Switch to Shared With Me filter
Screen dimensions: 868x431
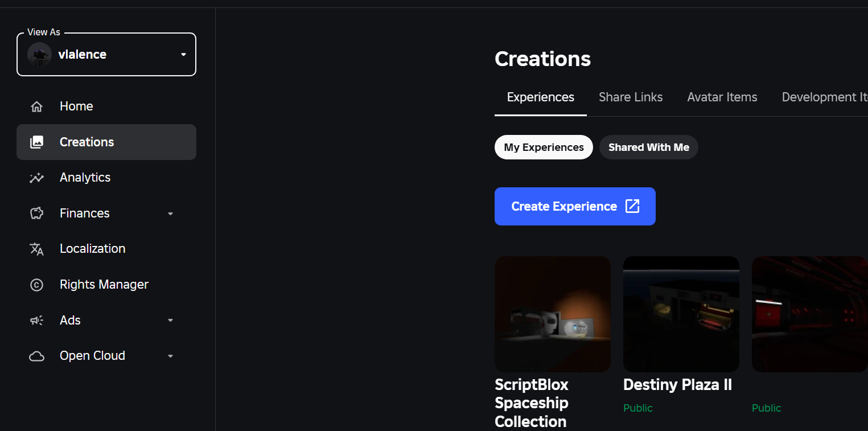pos(648,147)
